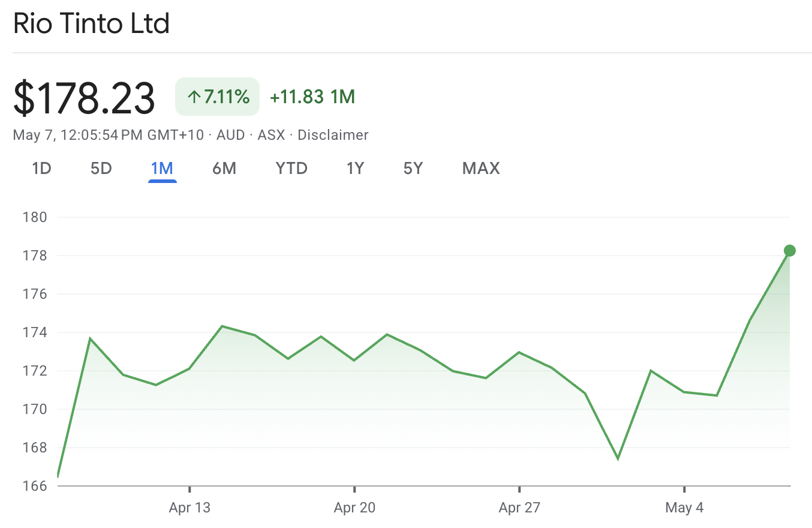Click the Apr 20 axis label

[x=354, y=508]
